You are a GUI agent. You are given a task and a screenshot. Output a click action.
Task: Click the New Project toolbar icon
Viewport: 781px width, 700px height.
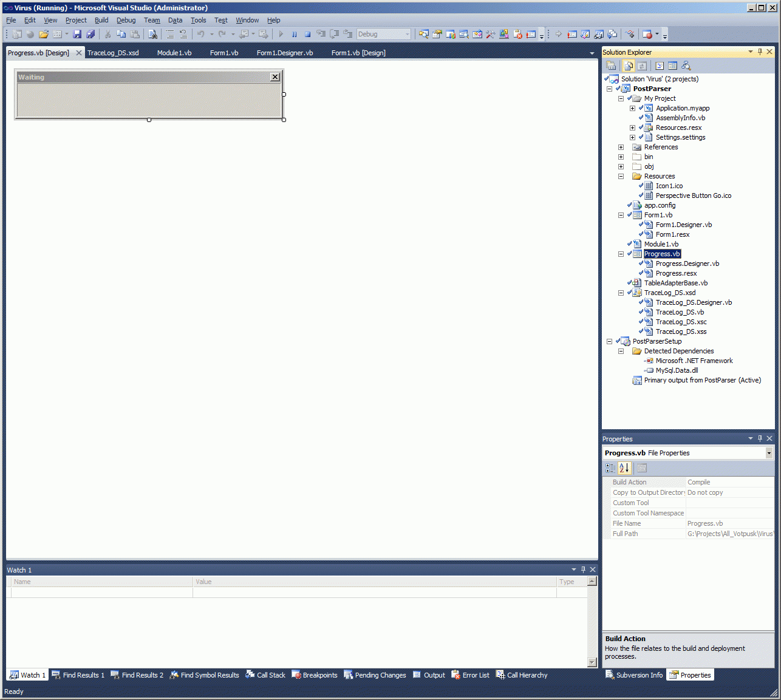(x=16, y=34)
